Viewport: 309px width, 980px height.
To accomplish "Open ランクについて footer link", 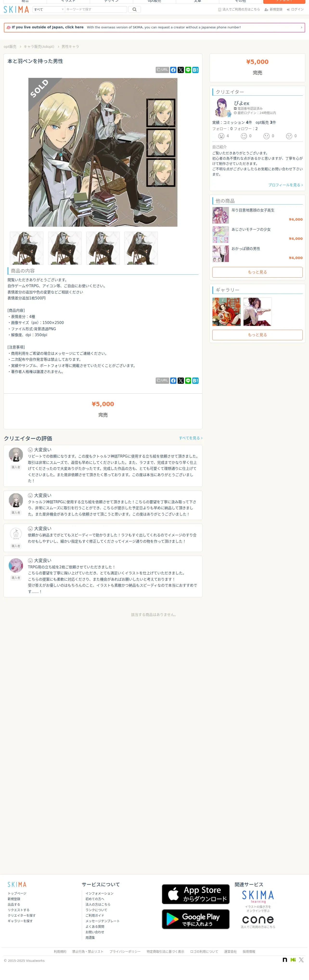I will [x=97, y=910].
